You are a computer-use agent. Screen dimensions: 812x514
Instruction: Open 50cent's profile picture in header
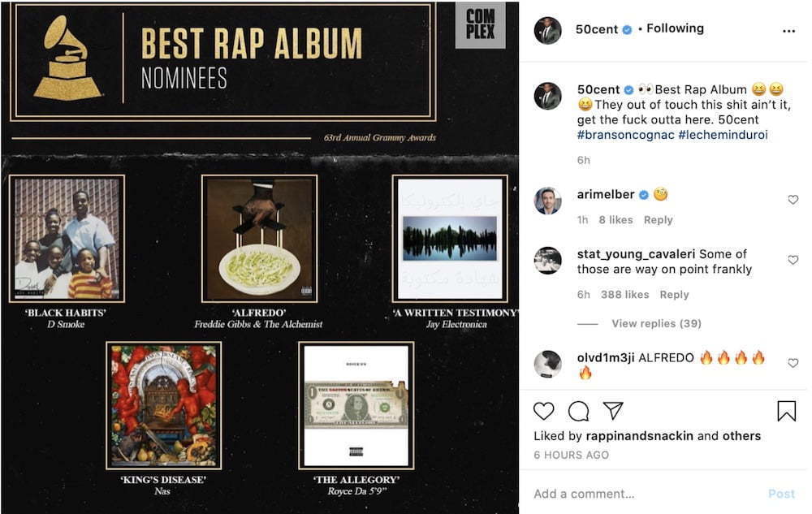click(547, 30)
